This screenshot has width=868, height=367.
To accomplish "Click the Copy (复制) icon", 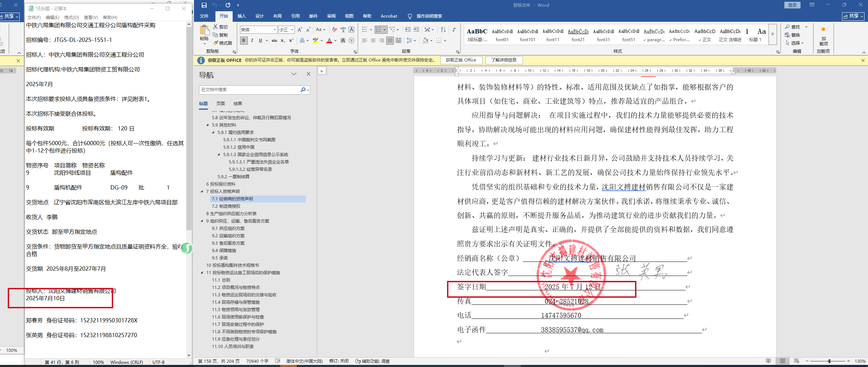I will pyautogui.click(x=215, y=35).
